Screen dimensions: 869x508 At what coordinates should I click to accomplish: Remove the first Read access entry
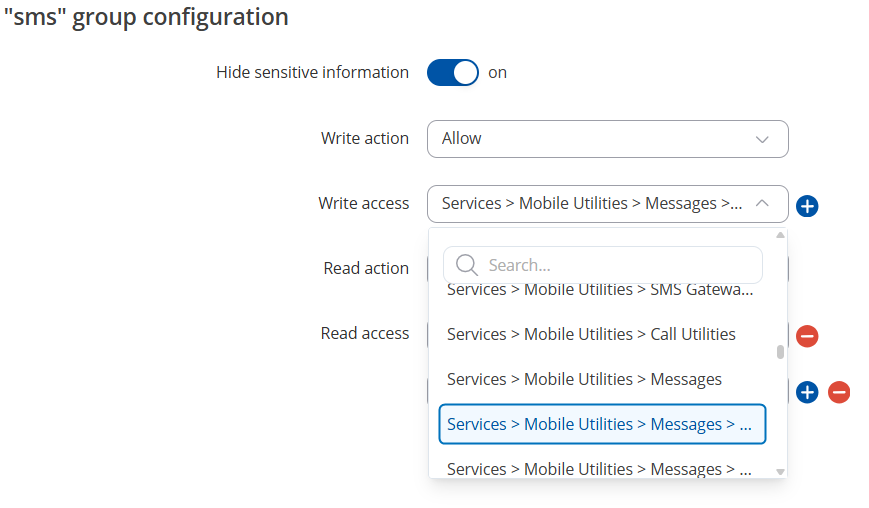click(807, 336)
